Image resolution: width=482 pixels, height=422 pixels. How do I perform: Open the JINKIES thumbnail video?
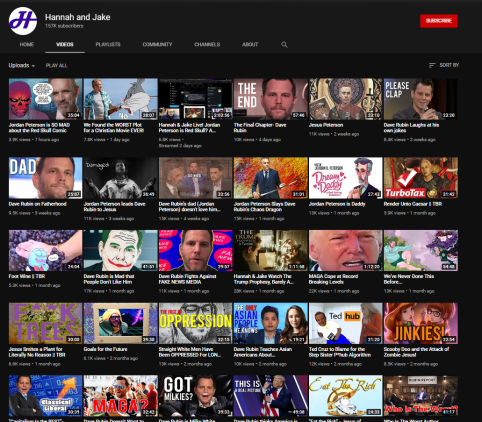tap(420, 323)
